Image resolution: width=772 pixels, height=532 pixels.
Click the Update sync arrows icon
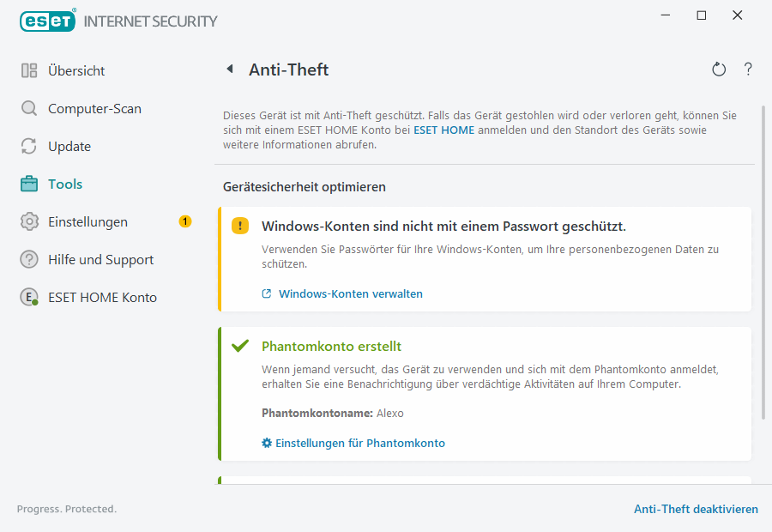pyautogui.click(x=28, y=146)
